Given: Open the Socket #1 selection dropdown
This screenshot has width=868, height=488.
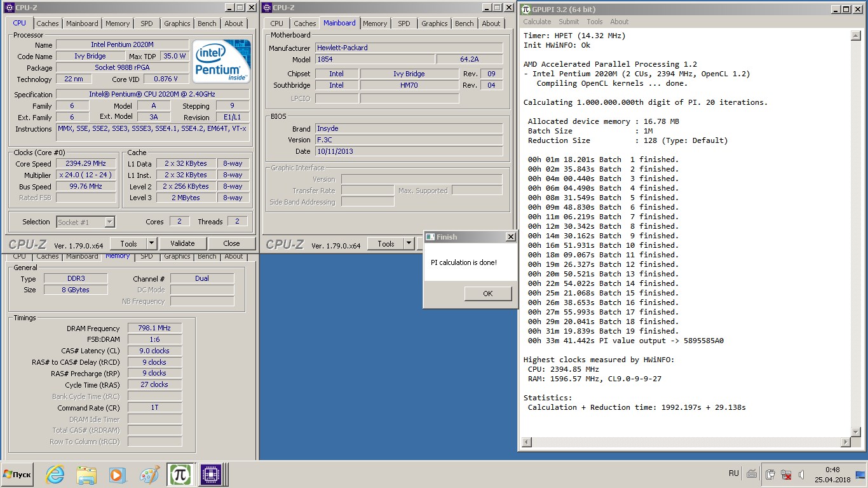Looking at the screenshot, I should click(x=85, y=222).
